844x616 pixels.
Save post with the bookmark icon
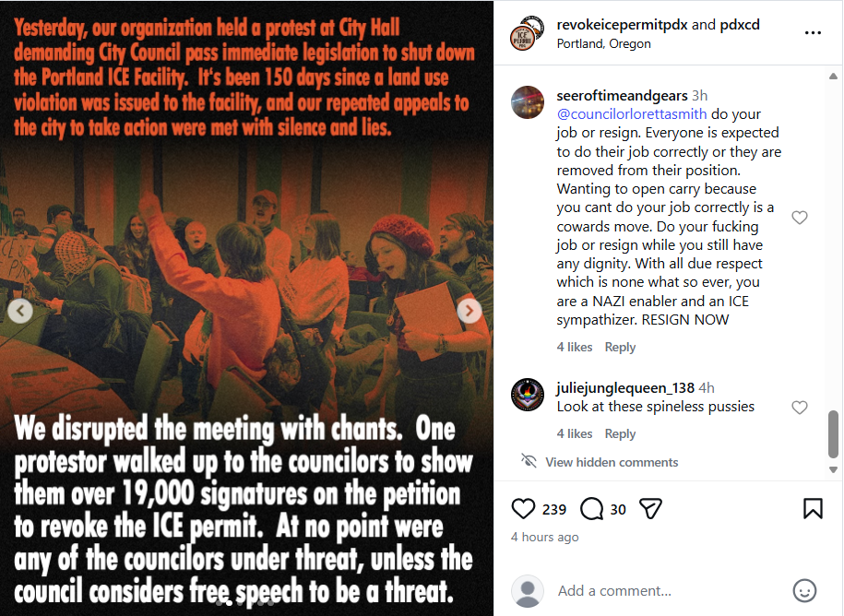(813, 509)
